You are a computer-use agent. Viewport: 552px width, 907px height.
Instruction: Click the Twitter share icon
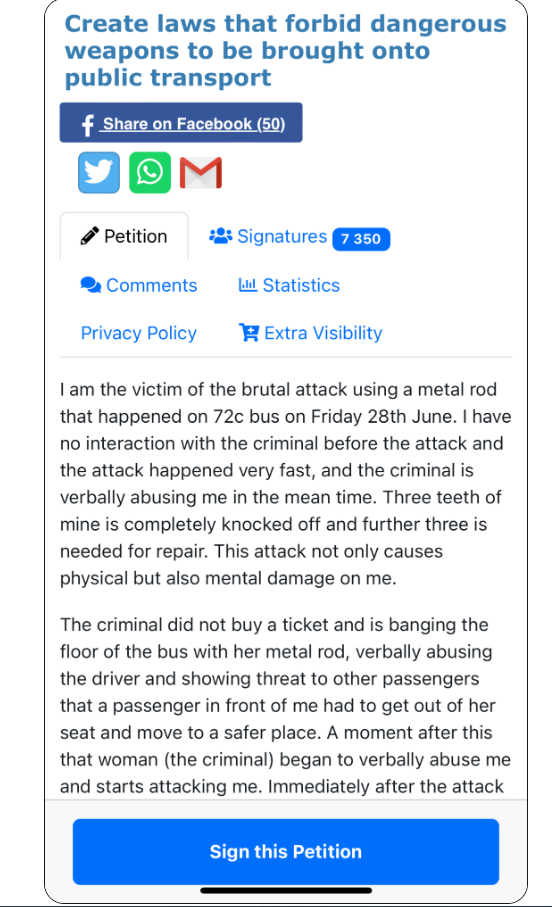(x=99, y=172)
